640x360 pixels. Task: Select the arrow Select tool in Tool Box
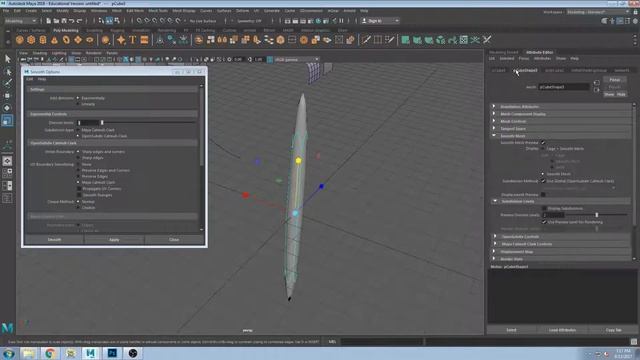(7, 59)
